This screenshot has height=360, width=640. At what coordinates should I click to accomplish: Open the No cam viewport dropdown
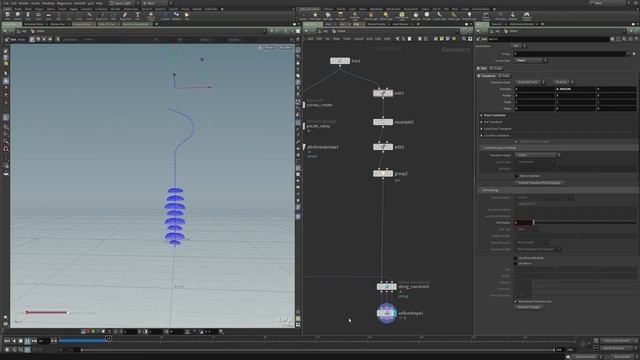(x=286, y=47)
